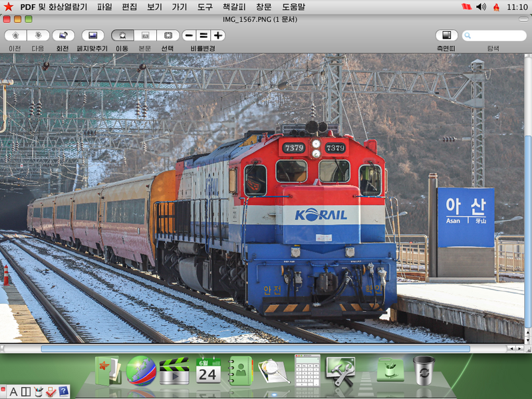Viewport: 532px width, 399px height.
Task: Click the volume speaker icon
Action: point(481,7)
